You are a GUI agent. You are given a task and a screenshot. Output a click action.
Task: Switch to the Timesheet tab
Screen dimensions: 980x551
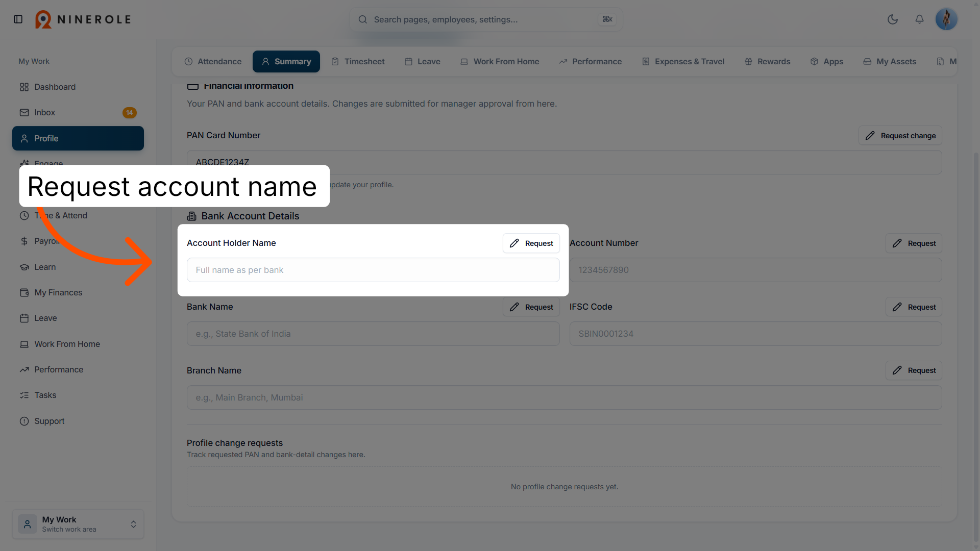click(x=358, y=61)
